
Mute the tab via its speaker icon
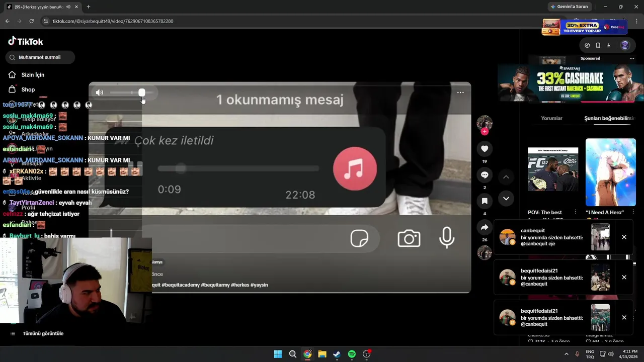[x=68, y=7]
